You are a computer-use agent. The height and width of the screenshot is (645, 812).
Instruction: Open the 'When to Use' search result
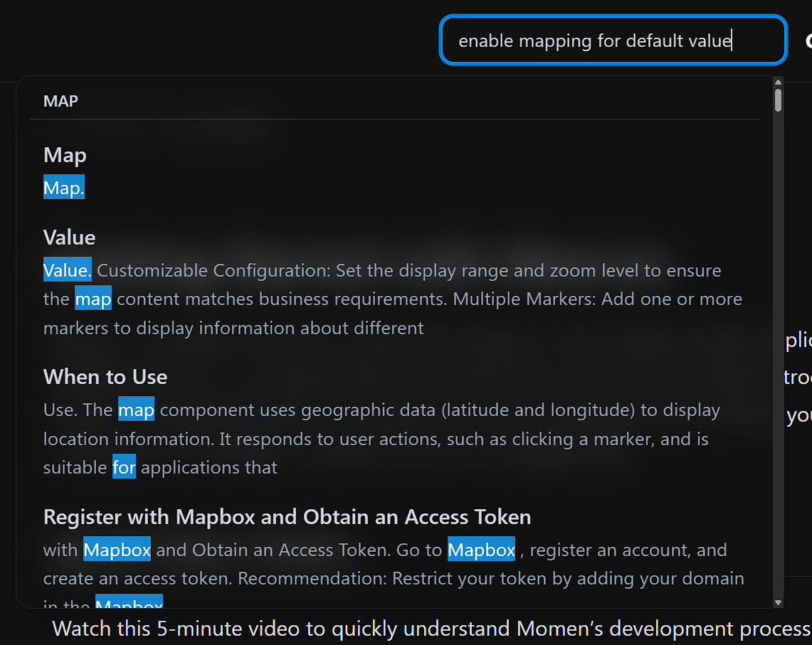pyautogui.click(x=105, y=377)
